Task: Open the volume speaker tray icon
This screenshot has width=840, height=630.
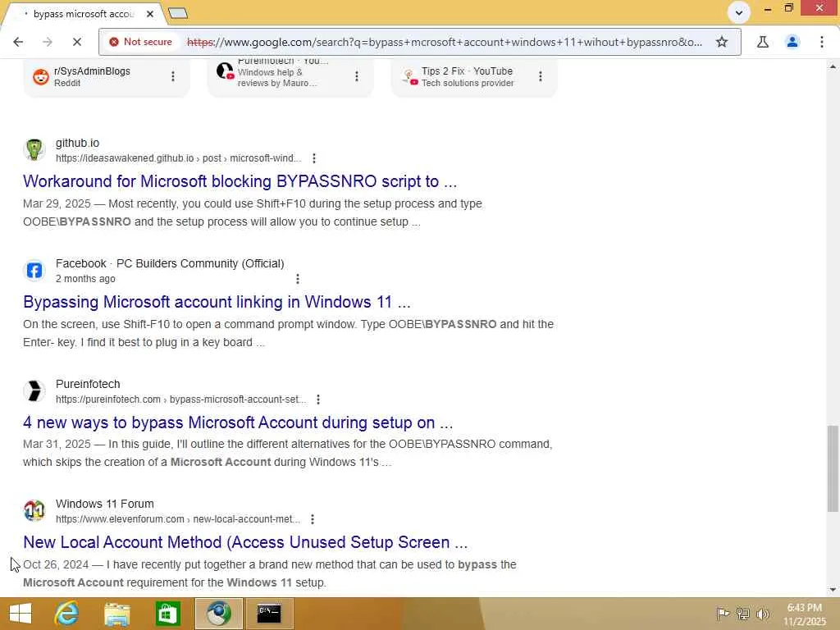Action: pos(762,614)
